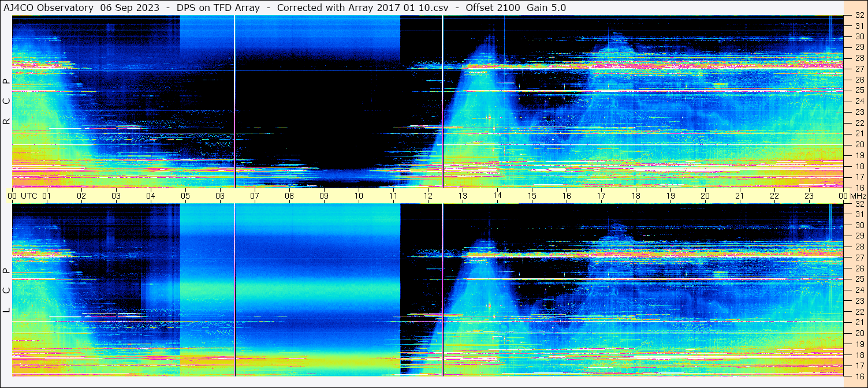This screenshot has height=388, width=868.
Task: Click the 'R C P' vertical panel label
Action: (6, 102)
